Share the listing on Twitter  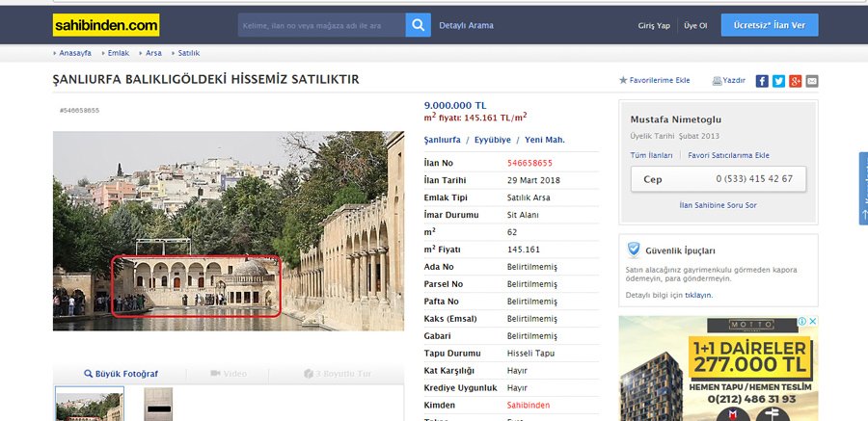[x=778, y=81]
